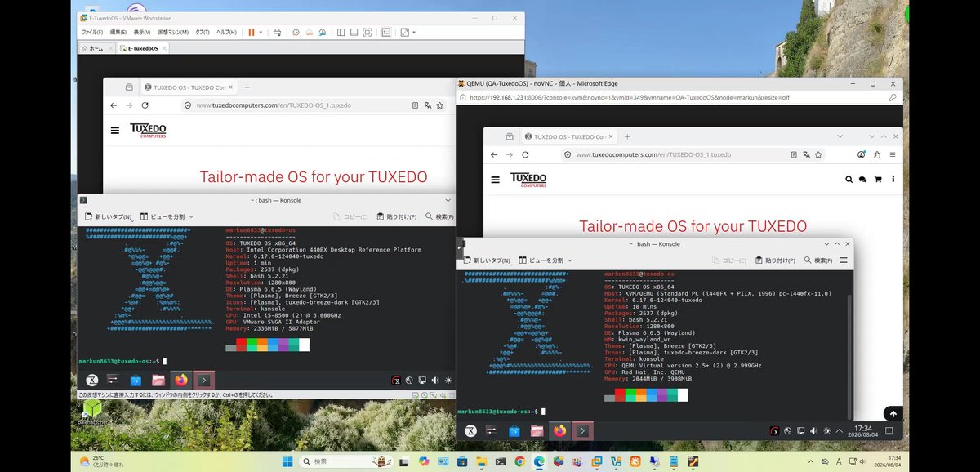Click the translate icon in the VMware guest browser
This screenshot has width=980, height=472.
click(x=430, y=105)
